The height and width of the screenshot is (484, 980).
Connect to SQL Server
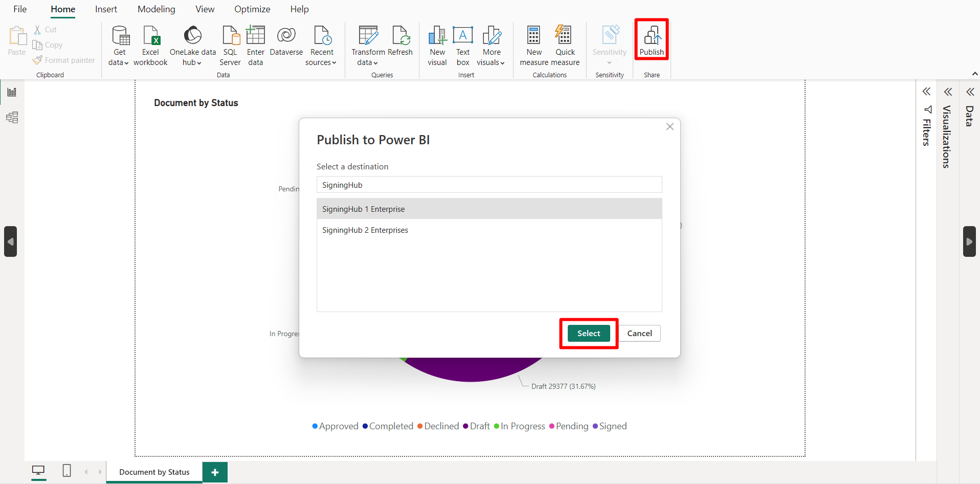click(x=230, y=46)
